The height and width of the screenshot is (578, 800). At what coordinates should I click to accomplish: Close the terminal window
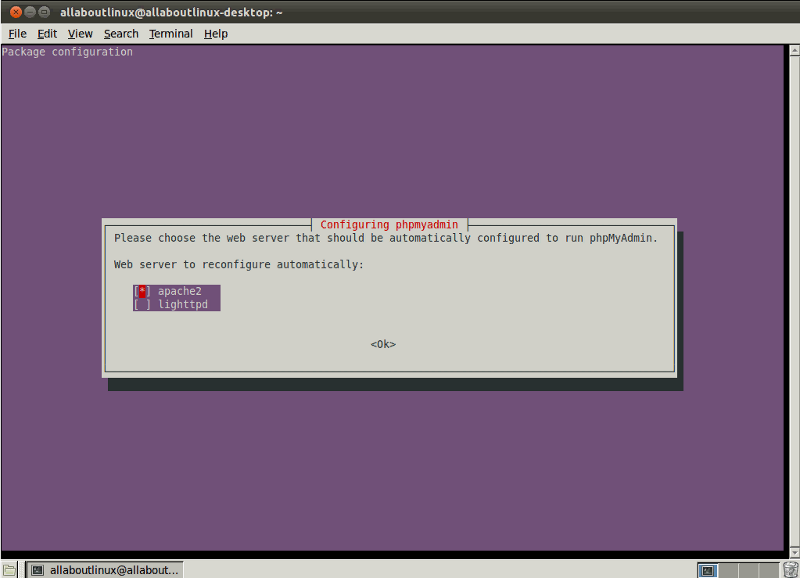point(16,12)
